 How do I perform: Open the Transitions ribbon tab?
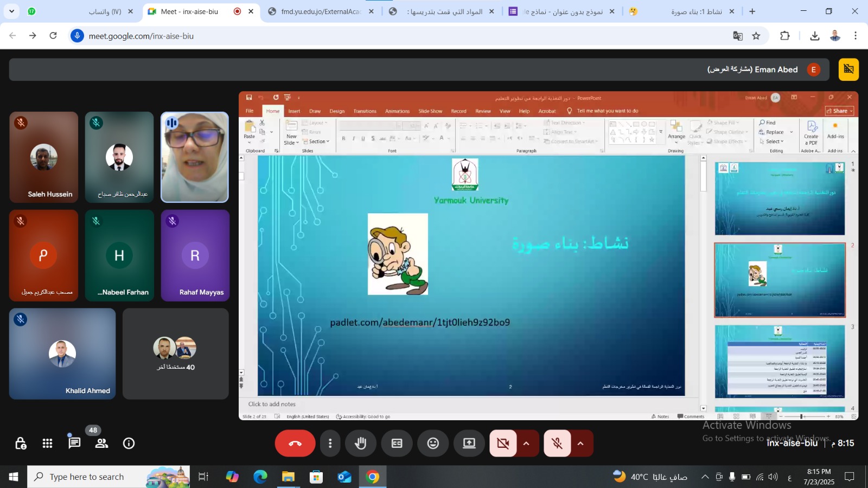coord(365,111)
